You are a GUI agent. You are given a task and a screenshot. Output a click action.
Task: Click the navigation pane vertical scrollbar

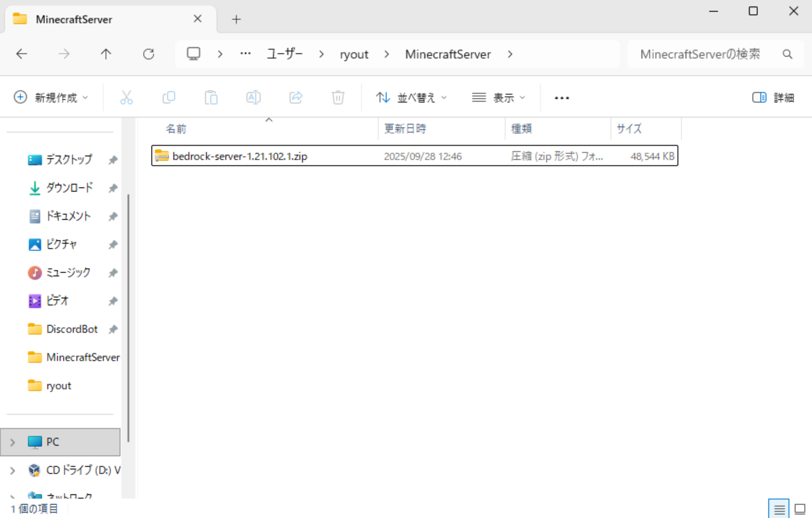pyautogui.click(x=128, y=318)
